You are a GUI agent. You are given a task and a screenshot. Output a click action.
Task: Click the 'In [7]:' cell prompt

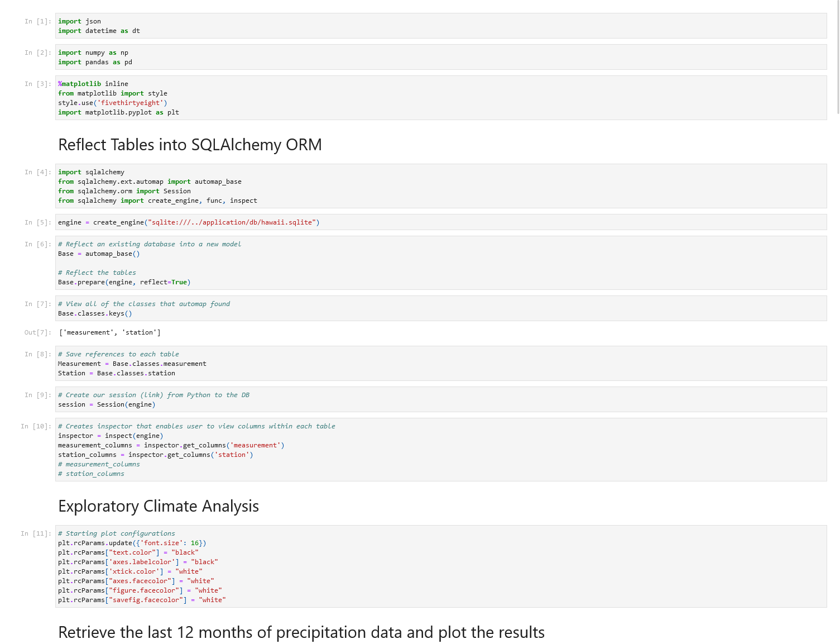38,304
